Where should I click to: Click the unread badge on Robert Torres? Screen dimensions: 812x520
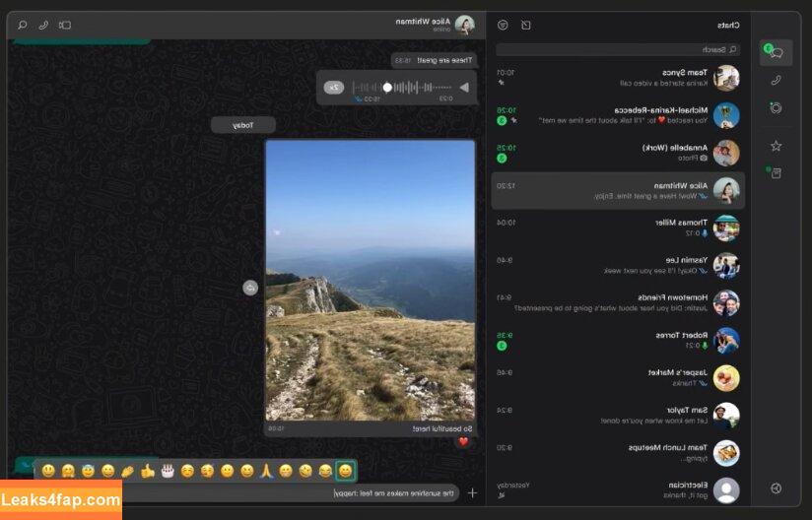[x=502, y=346]
